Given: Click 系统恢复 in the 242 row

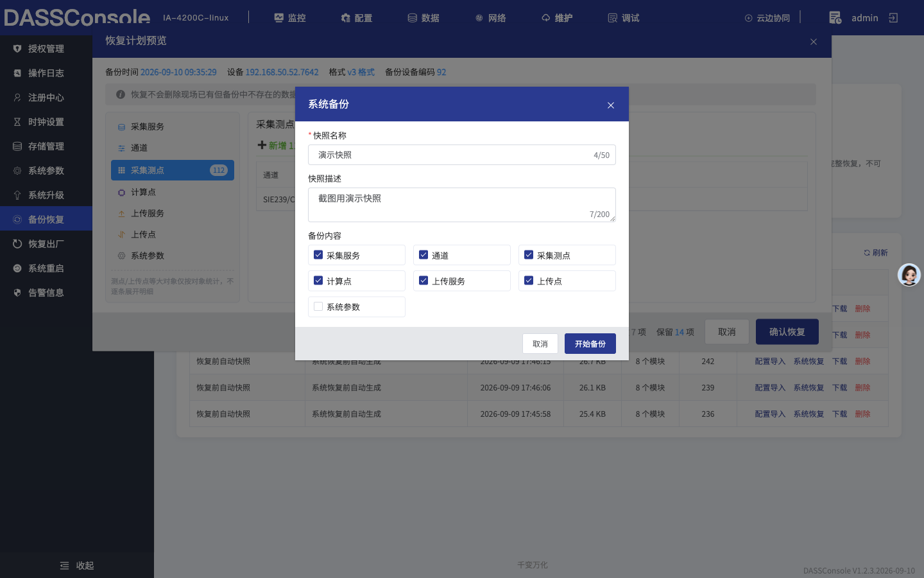Looking at the screenshot, I should [x=809, y=362].
